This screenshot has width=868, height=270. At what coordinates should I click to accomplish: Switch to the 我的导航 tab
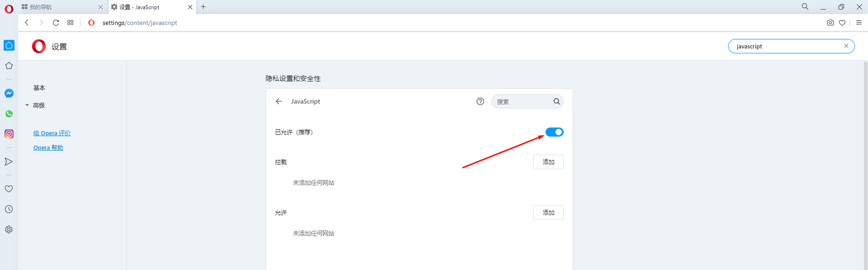click(x=60, y=7)
